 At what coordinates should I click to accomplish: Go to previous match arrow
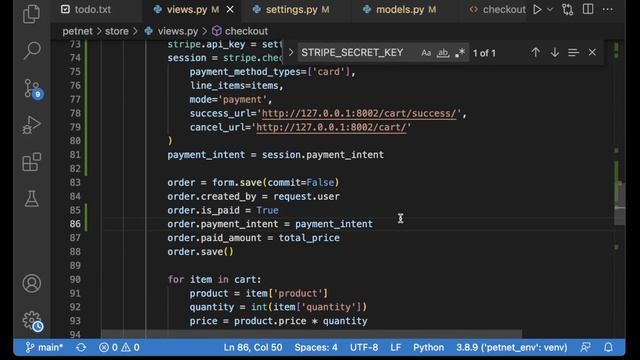[x=536, y=52]
